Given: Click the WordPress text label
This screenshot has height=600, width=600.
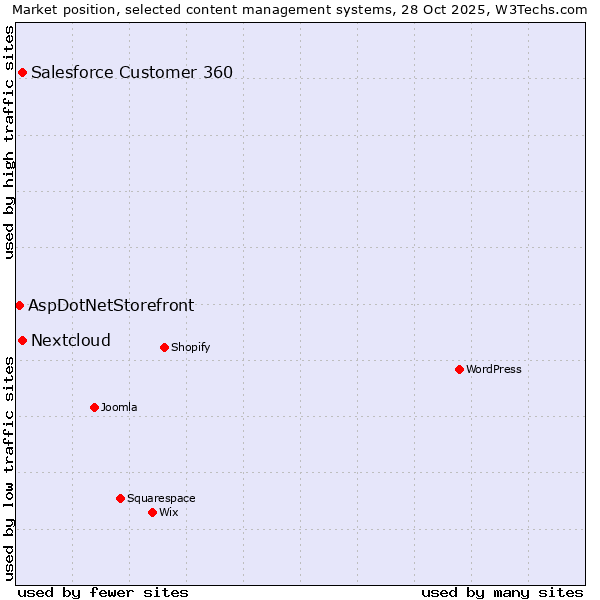Looking at the screenshot, I should 494,369.
